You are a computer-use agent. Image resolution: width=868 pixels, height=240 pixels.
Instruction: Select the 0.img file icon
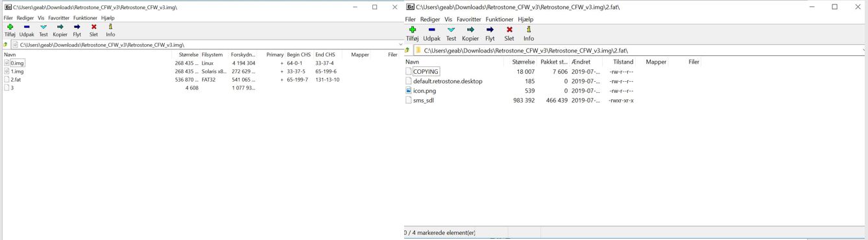[7, 63]
